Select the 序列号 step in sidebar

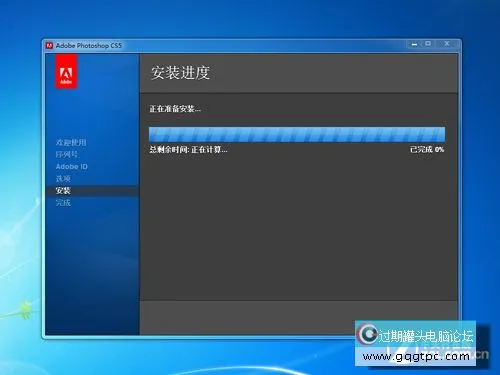click(x=67, y=154)
